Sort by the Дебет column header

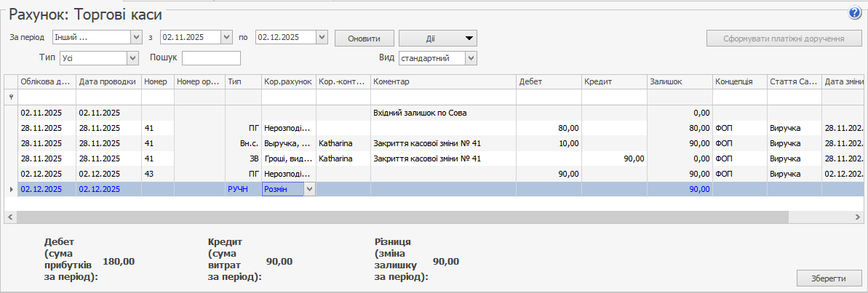pos(548,82)
